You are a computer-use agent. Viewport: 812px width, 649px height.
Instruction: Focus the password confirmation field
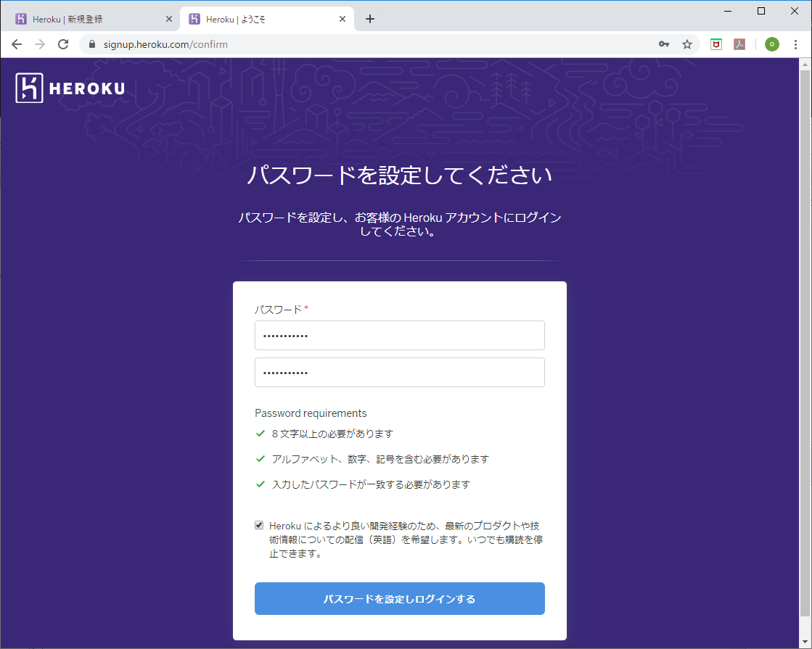(x=400, y=372)
